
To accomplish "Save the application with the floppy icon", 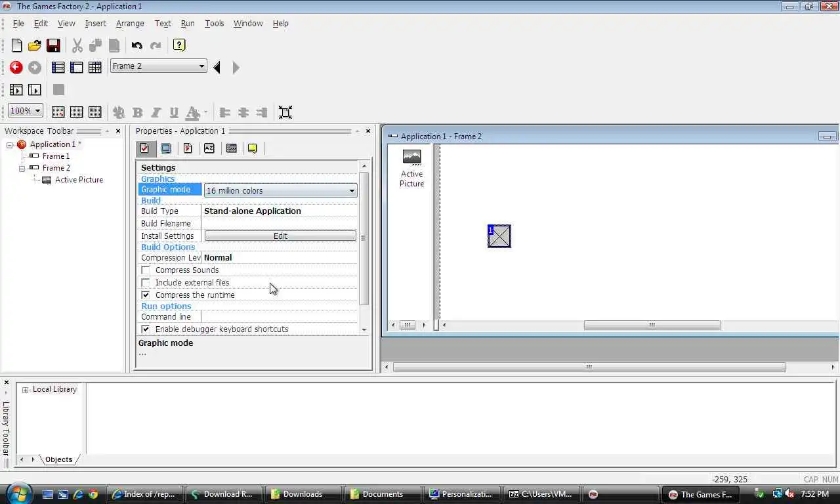I will (54, 45).
